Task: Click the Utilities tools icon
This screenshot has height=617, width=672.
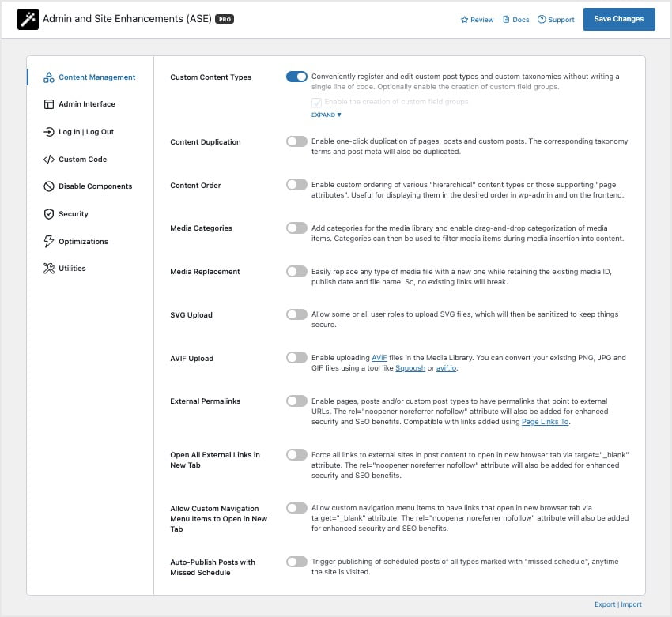Action: (49, 269)
